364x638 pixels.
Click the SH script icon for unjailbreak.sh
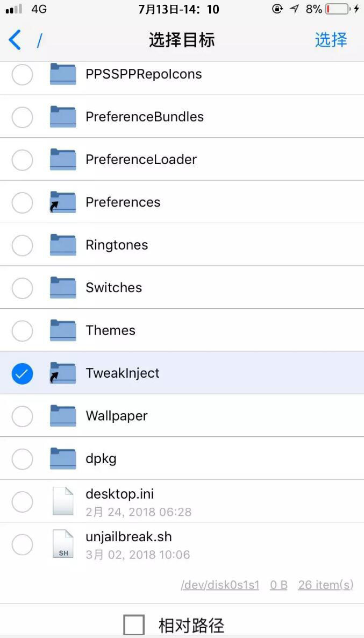coord(62,544)
